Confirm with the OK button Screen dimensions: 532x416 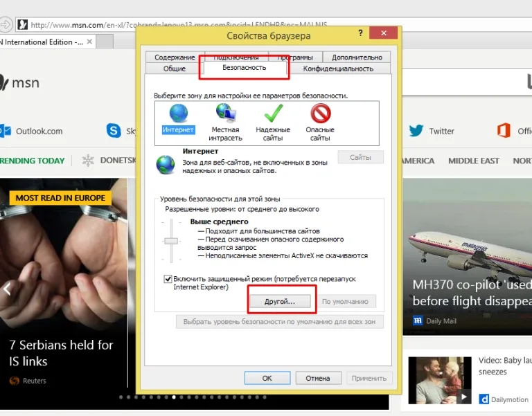(267, 378)
